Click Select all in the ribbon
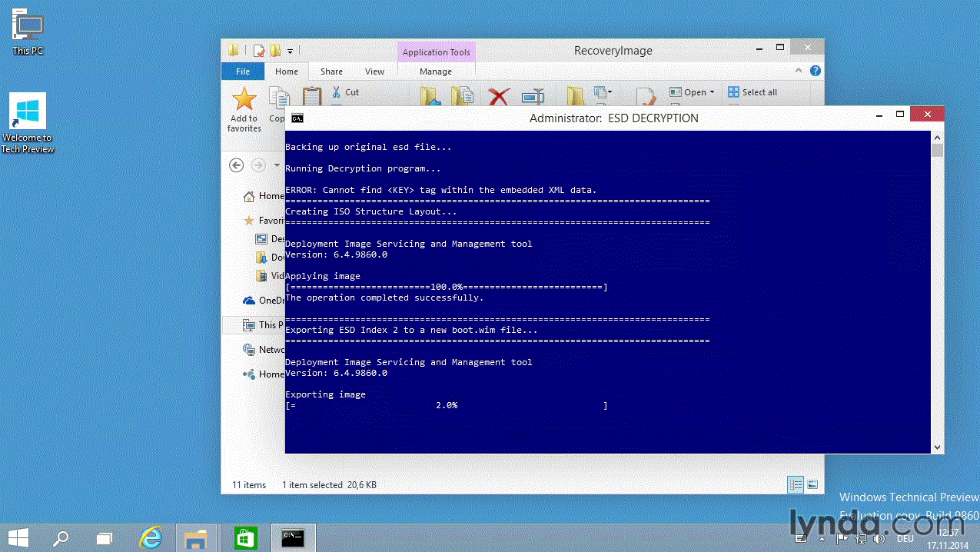This screenshot has width=980, height=552. (x=752, y=92)
